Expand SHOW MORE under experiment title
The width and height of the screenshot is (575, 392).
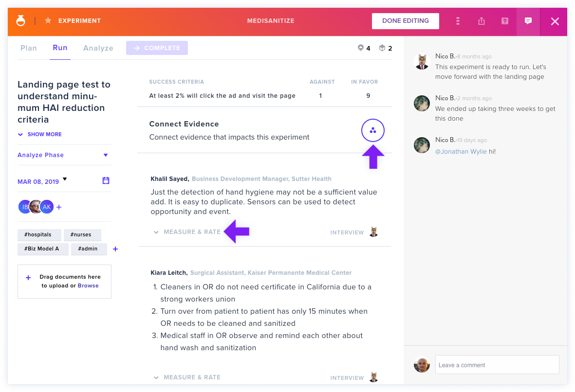[40, 134]
